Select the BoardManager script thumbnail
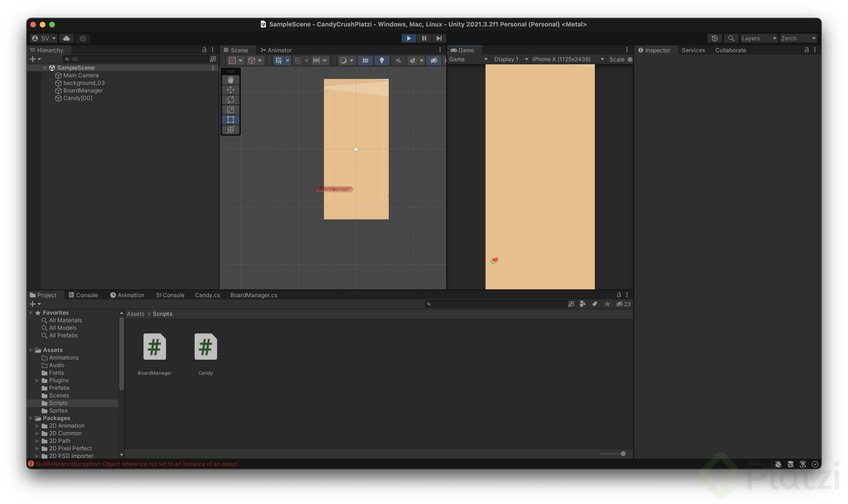848x504 pixels. pyautogui.click(x=155, y=347)
